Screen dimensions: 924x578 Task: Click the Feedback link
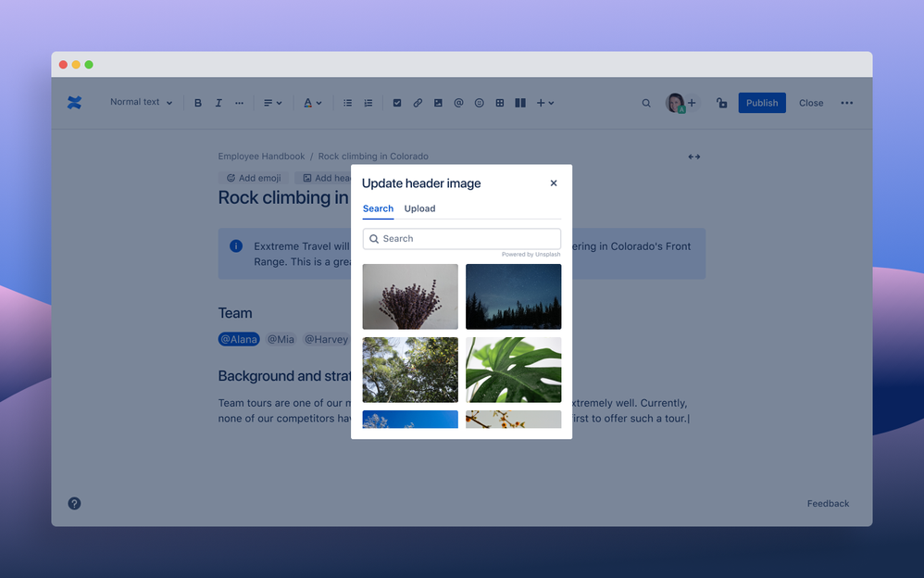(828, 504)
